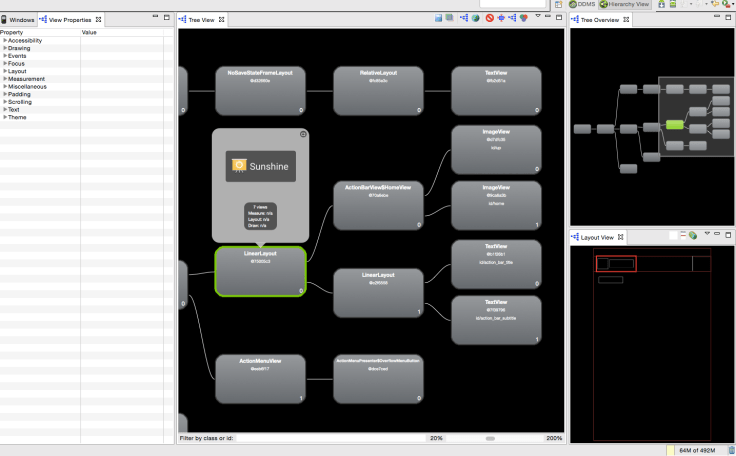The height and width of the screenshot is (456, 736).
Task: Expand the Theme property category
Action: point(5,117)
